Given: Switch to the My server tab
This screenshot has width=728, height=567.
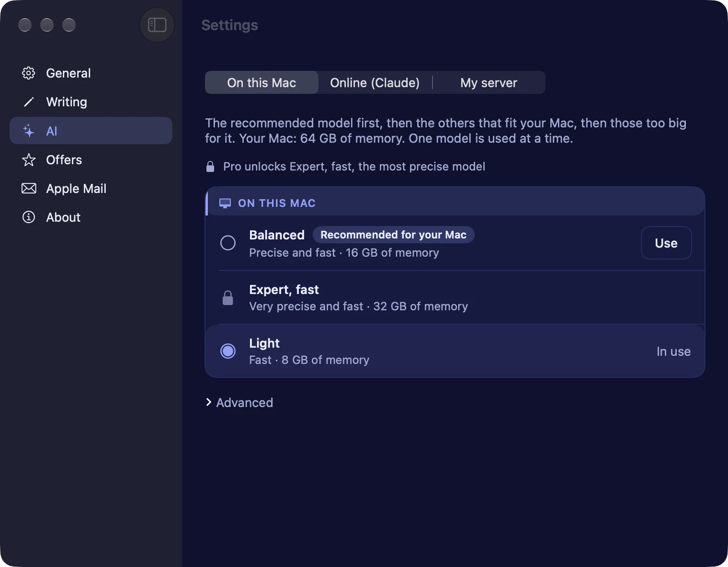Looking at the screenshot, I should point(489,82).
